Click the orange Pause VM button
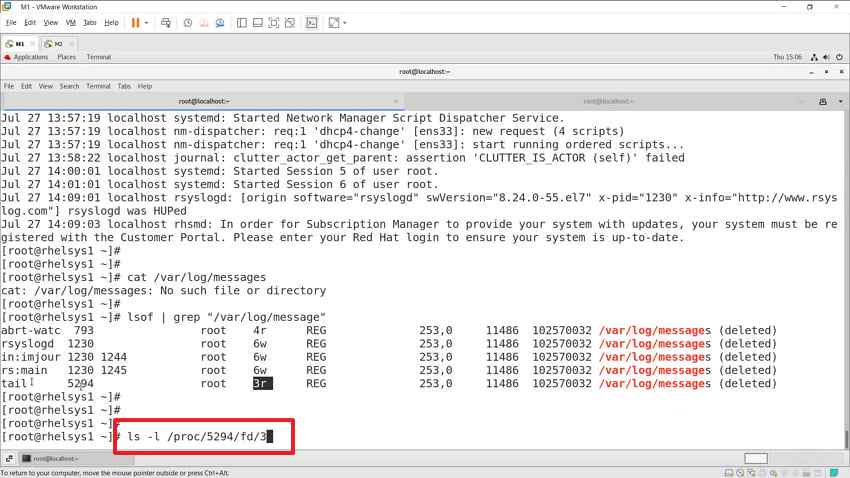 click(136, 23)
